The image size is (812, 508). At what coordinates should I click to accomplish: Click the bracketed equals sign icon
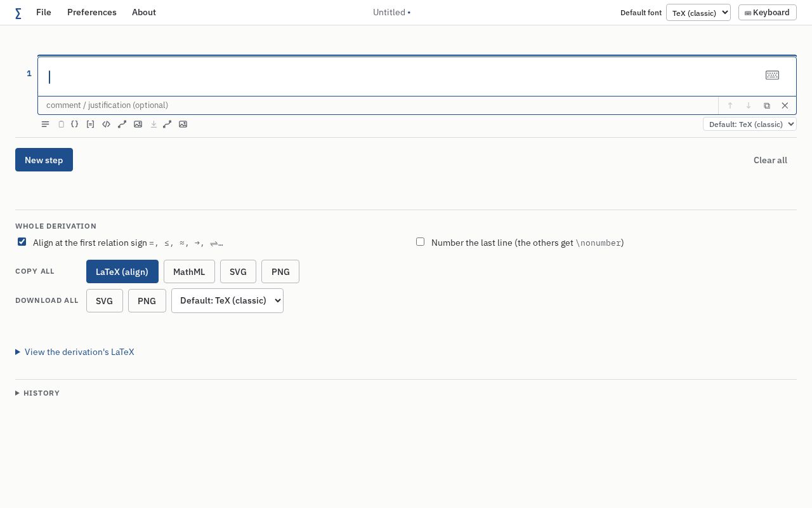[91, 124]
